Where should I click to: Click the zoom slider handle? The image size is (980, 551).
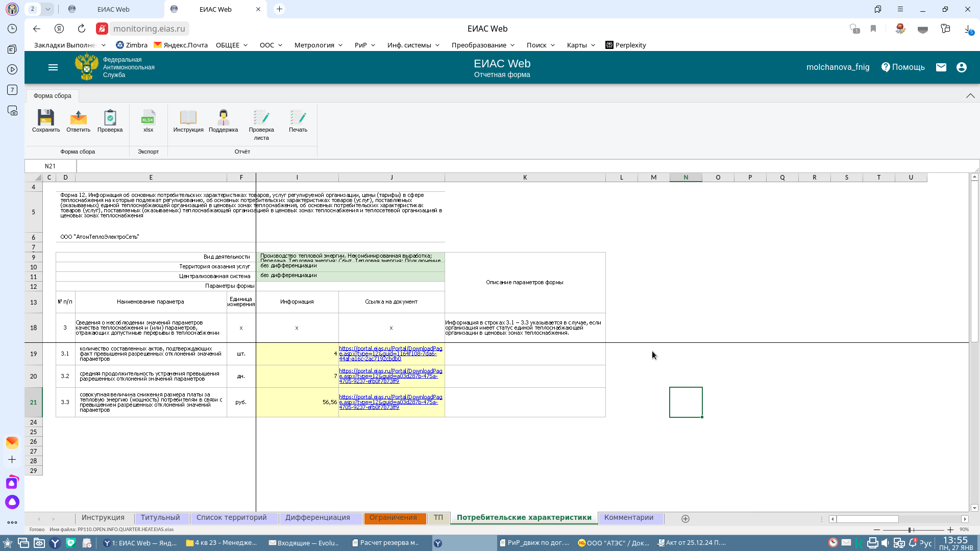tap(910, 530)
